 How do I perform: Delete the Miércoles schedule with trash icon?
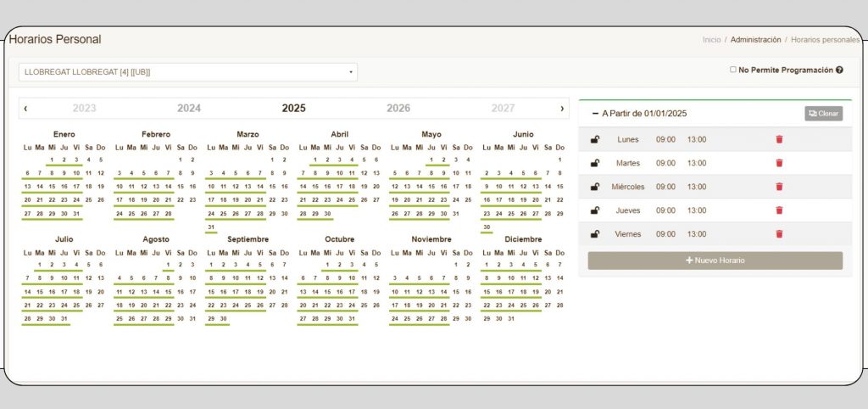780,187
